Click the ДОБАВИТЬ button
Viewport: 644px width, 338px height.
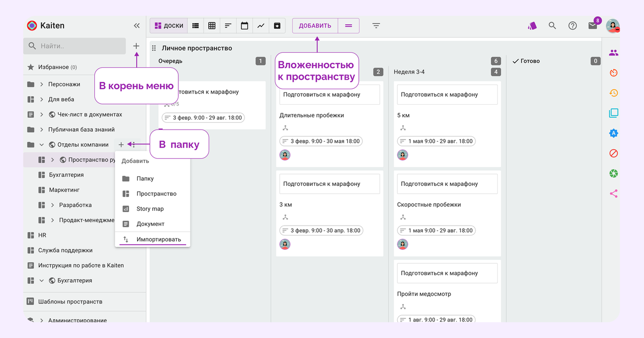315,25
